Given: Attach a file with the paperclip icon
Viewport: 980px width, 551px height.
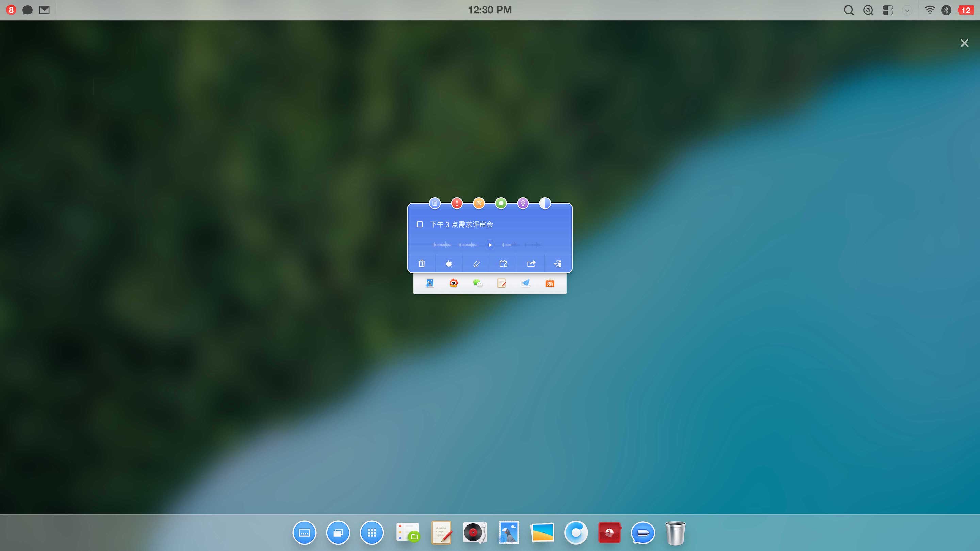Looking at the screenshot, I should pyautogui.click(x=476, y=264).
